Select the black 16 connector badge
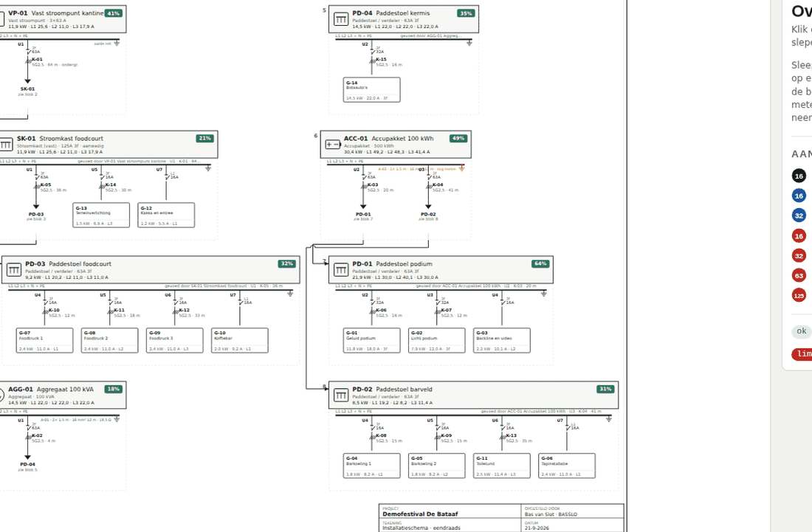The image size is (812, 532). click(799, 176)
